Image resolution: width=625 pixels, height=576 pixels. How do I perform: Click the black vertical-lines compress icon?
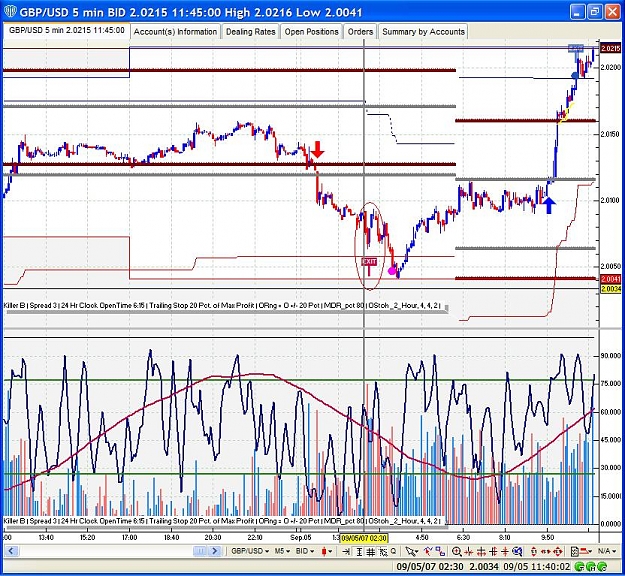coord(493,551)
